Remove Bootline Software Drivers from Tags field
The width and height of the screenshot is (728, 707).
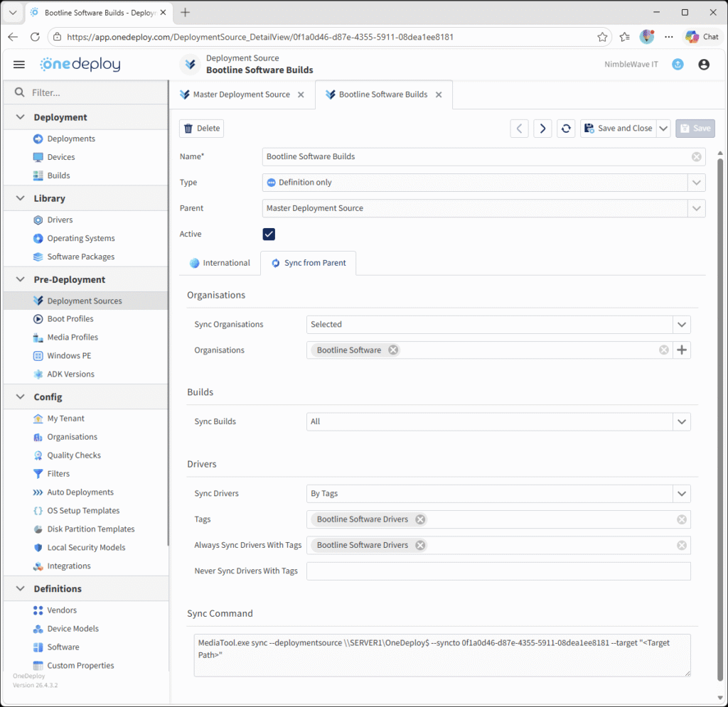click(420, 519)
